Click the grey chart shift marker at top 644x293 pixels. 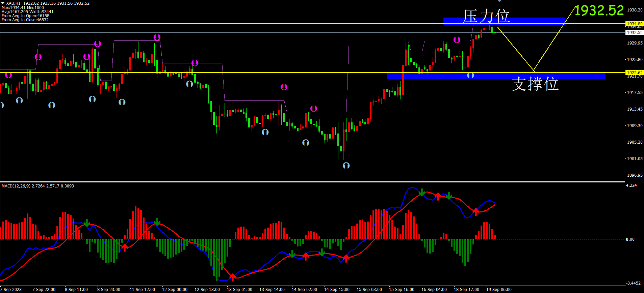click(x=499, y=1)
